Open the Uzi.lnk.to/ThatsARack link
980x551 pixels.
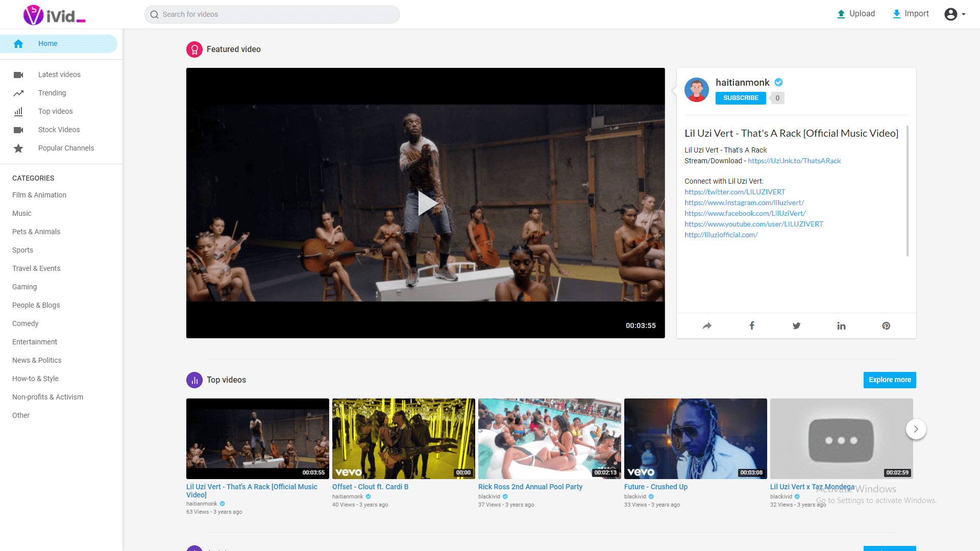coord(794,161)
